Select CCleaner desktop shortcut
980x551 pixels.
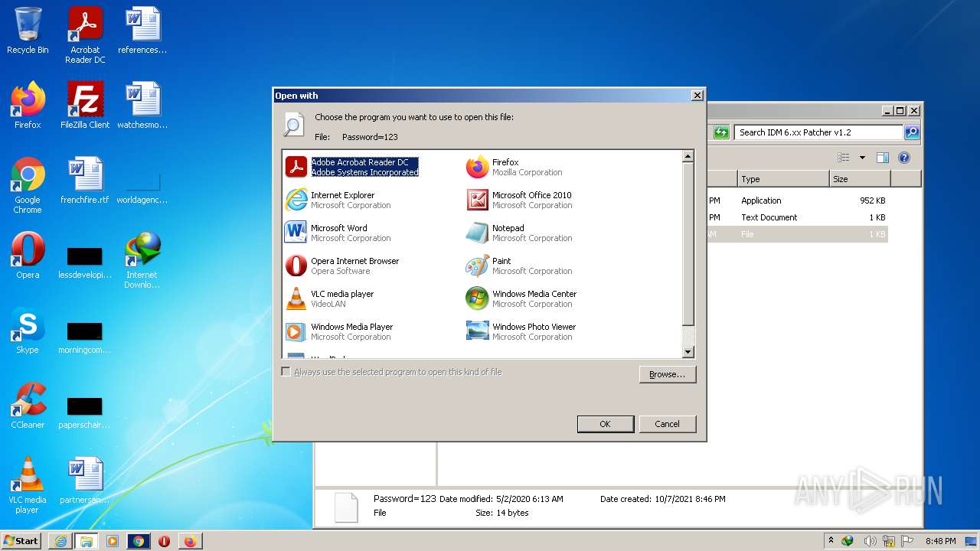tap(28, 406)
